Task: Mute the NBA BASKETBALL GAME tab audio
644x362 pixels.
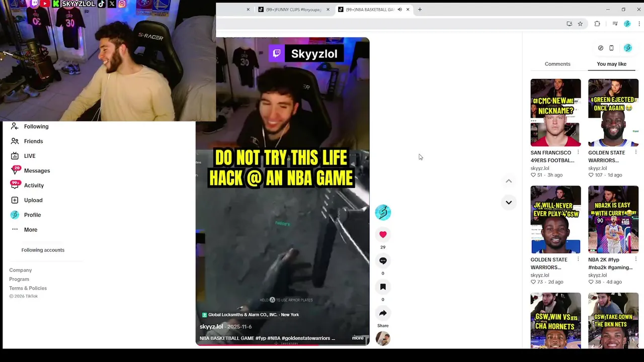Action: (x=399, y=10)
